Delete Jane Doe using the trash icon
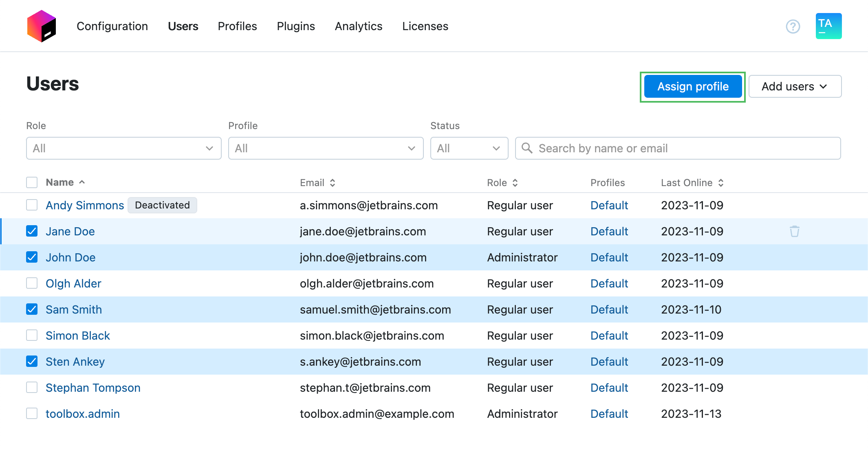The width and height of the screenshot is (868, 452). [x=795, y=231]
